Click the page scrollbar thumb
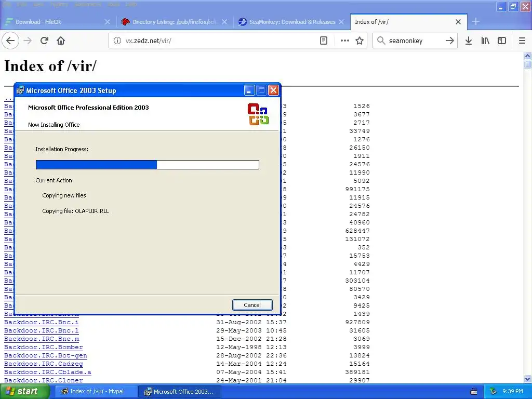 pyautogui.click(x=527, y=64)
